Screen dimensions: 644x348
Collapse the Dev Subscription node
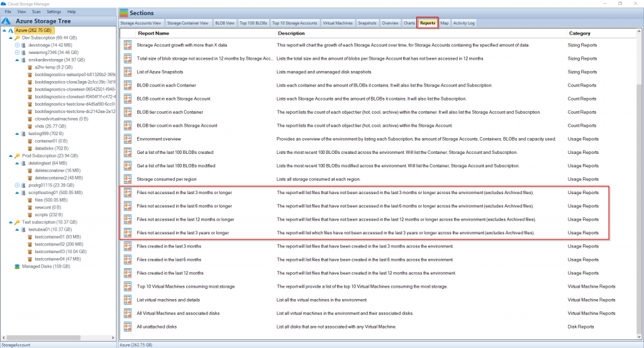click(x=11, y=38)
